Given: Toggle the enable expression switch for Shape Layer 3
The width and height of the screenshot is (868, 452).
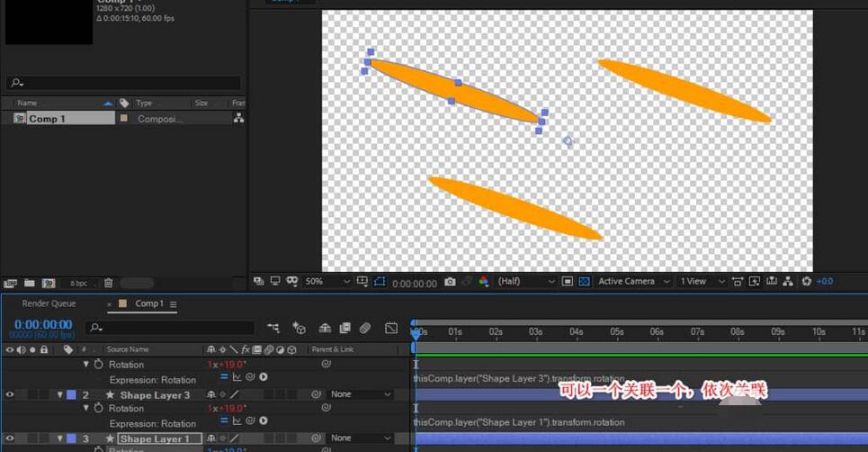Looking at the screenshot, I should pyautogui.click(x=225, y=422).
